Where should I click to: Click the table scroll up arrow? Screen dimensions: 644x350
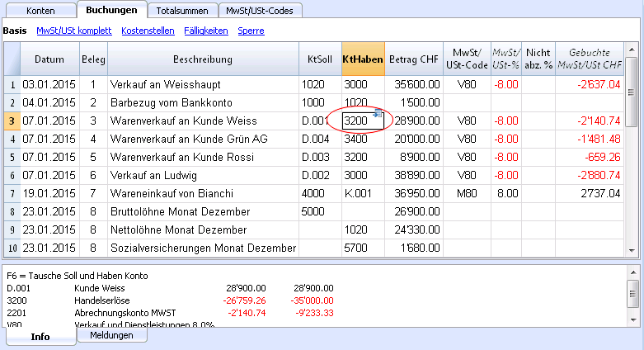pyautogui.click(x=632, y=50)
